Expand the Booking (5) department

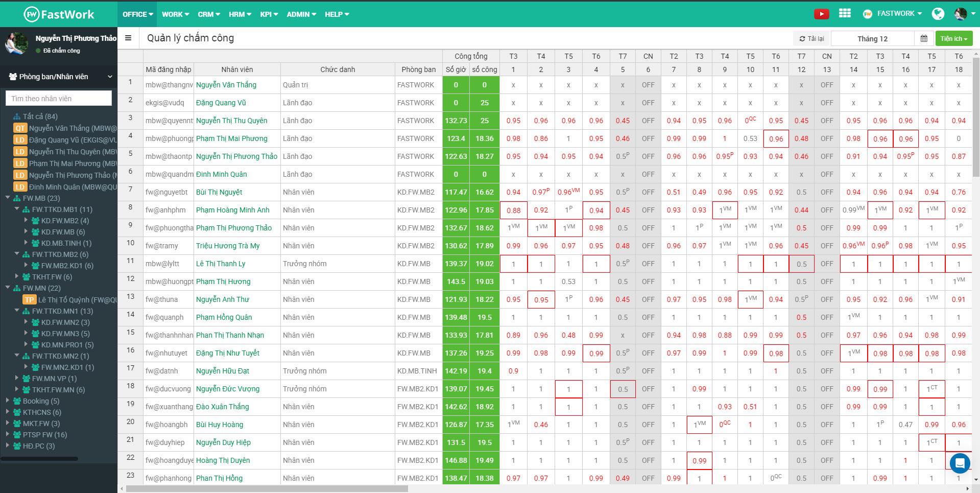coord(8,401)
